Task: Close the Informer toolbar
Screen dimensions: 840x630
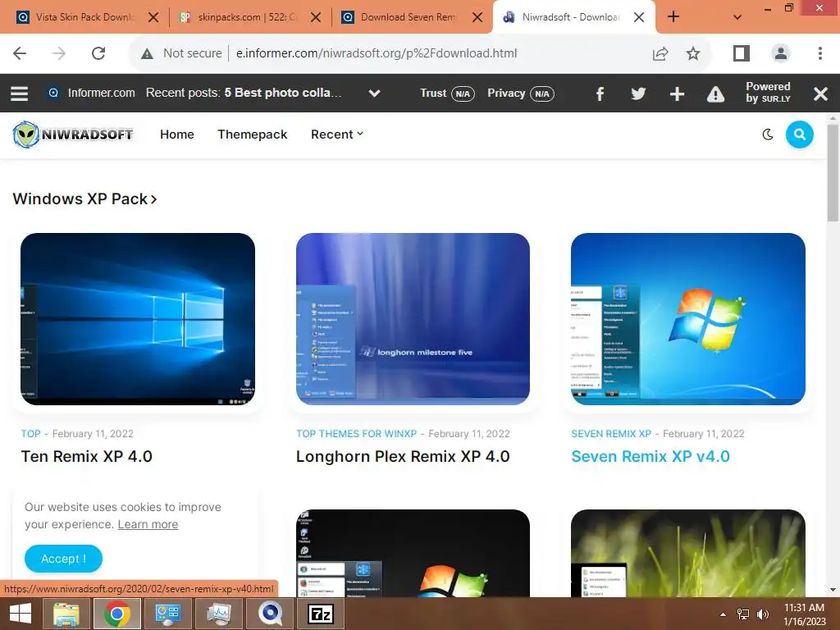Action: coord(820,94)
